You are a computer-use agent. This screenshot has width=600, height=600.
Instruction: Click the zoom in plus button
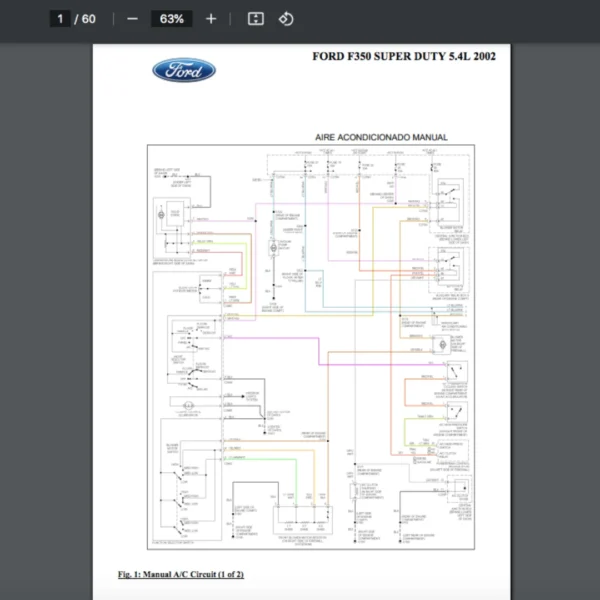(x=210, y=19)
